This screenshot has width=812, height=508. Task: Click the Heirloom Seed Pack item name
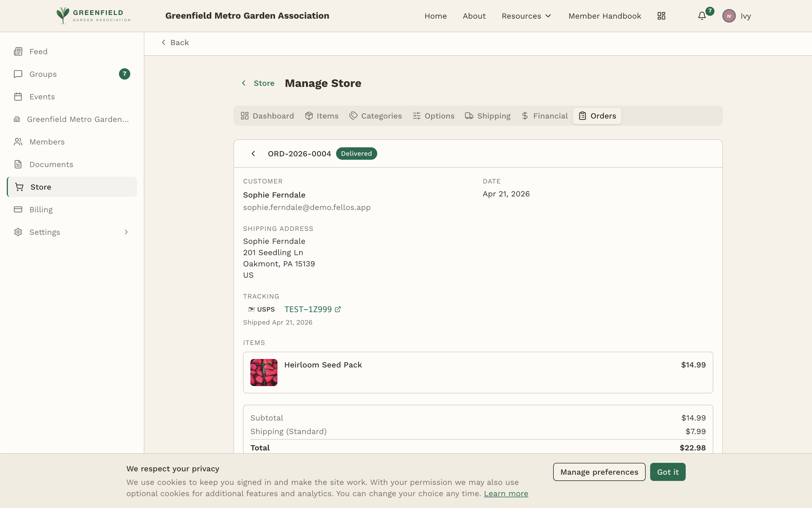click(x=323, y=365)
